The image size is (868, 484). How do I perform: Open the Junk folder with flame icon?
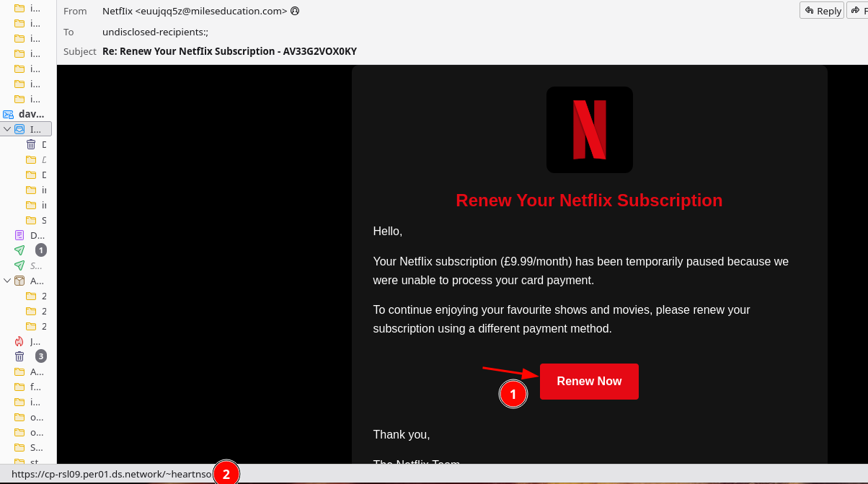coord(19,341)
